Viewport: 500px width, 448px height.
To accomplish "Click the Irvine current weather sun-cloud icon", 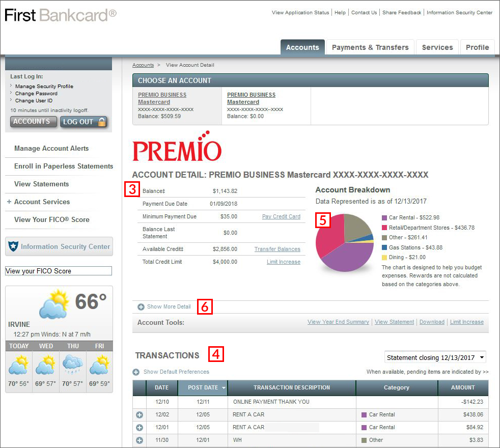I will point(54,304).
